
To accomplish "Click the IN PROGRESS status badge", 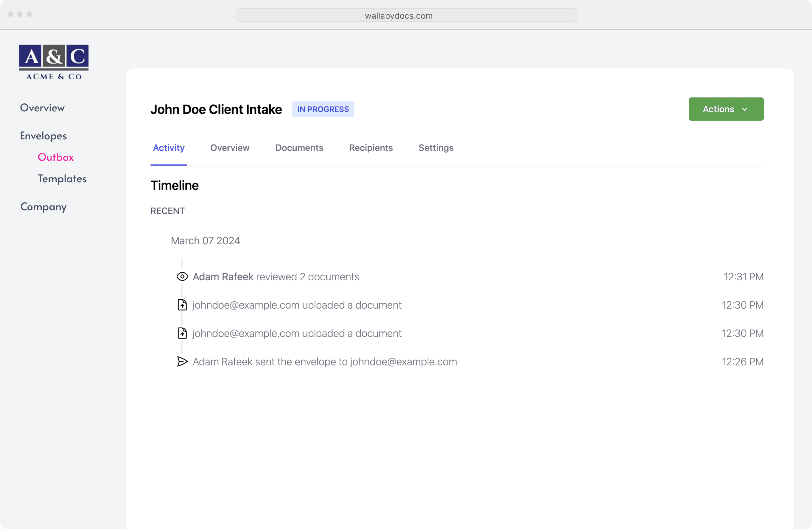I will click(x=323, y=109).
